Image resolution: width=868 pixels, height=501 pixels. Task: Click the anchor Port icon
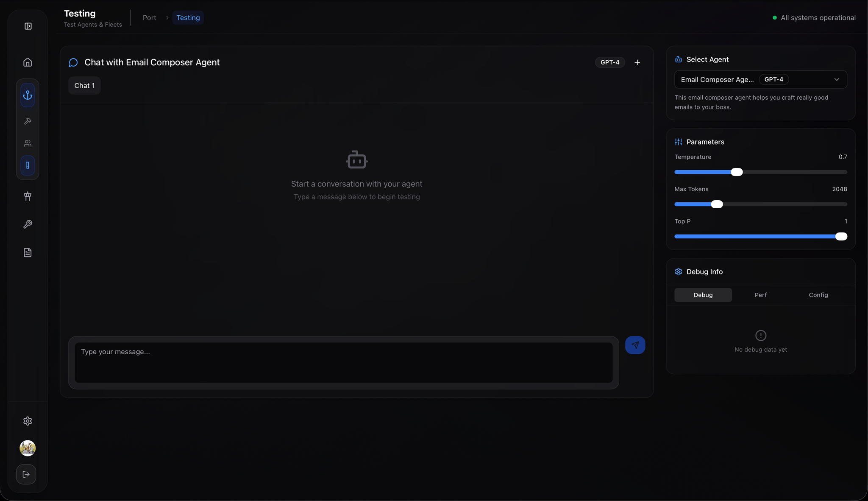(x=28, y=95)
